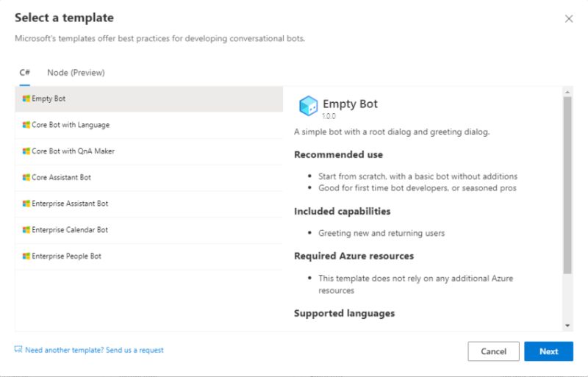588x377 pixels.
Task: Choose the Enterprise Calendar Bot template
Action: tap(70, 230)
